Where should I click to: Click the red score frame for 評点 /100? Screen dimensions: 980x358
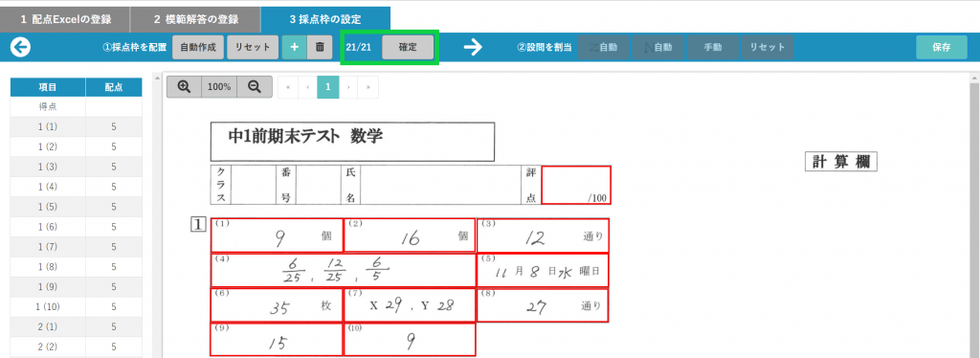576,185
